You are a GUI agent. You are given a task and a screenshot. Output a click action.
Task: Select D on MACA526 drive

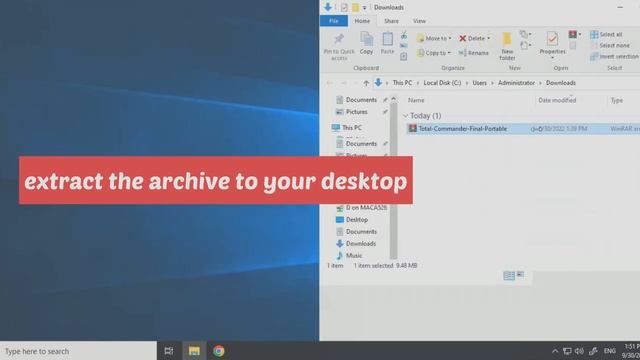point(361,208)
